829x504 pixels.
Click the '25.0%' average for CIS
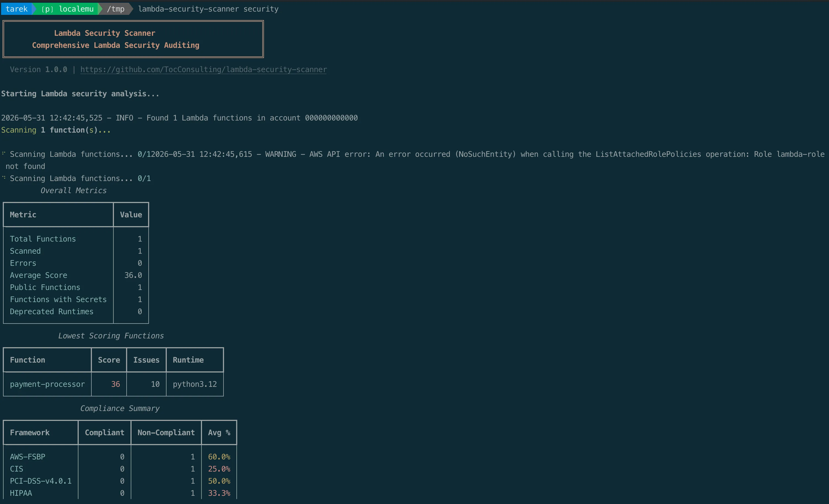(x=219, y=469)
